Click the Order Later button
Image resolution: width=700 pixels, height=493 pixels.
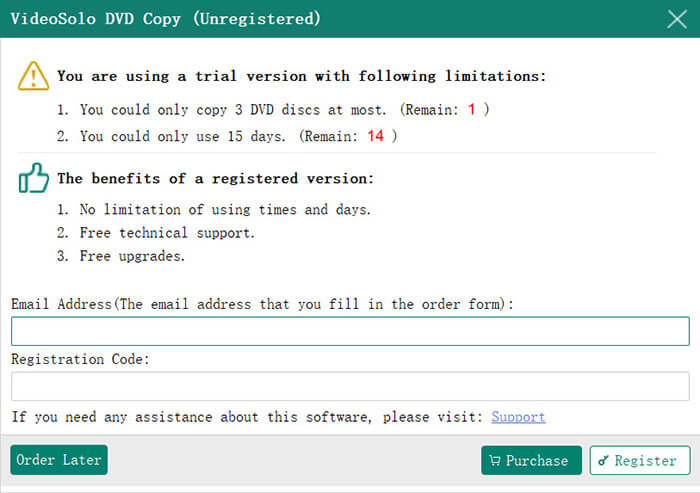coord(59,460)
